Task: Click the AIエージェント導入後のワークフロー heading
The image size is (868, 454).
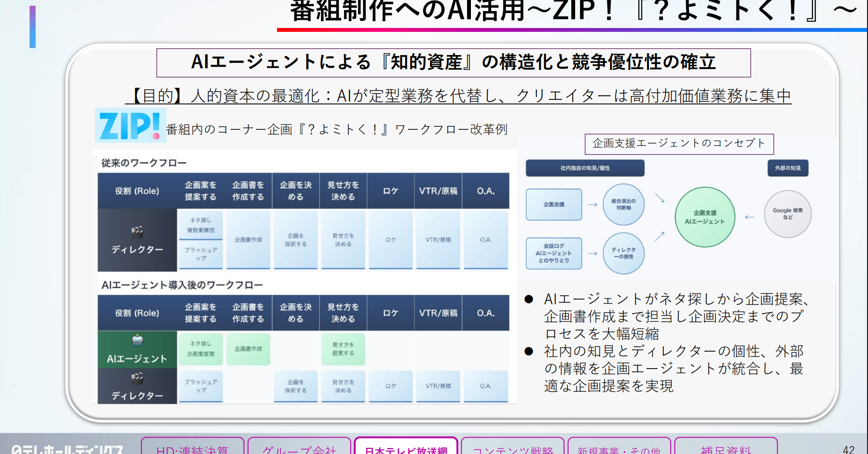Action: 182,285
